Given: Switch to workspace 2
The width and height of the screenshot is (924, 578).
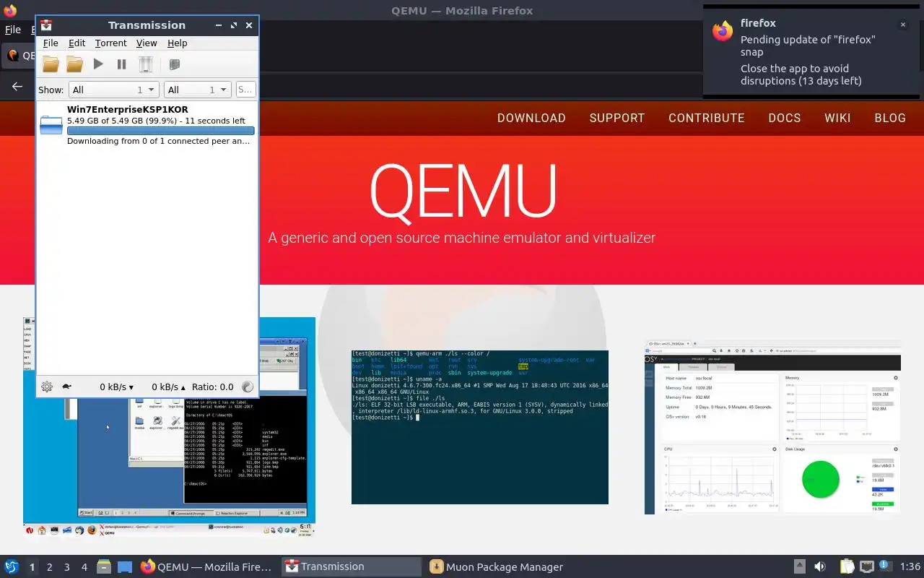Looking at the screenshot, I should pos(50,567).
